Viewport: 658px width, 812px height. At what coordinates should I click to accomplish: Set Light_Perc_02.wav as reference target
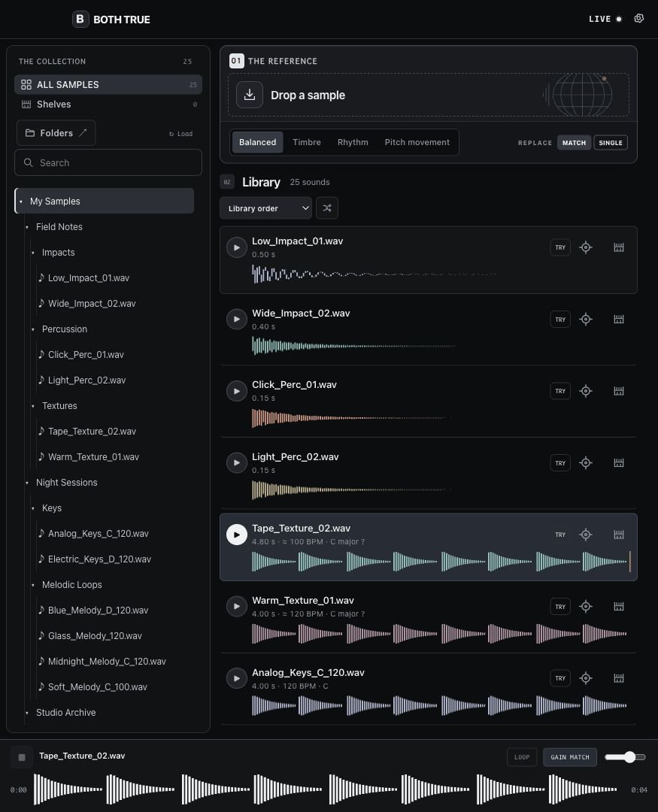pos(586,463)
